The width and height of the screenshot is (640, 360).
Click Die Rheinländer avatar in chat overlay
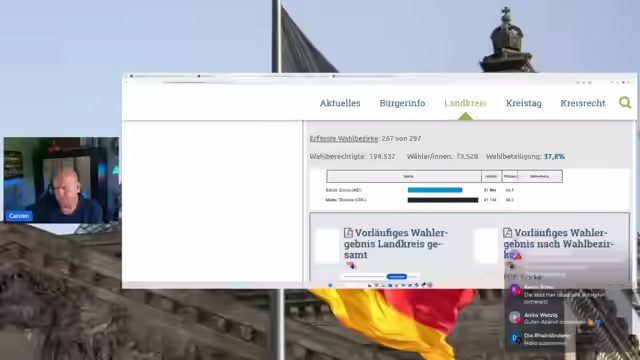(515, 338)
